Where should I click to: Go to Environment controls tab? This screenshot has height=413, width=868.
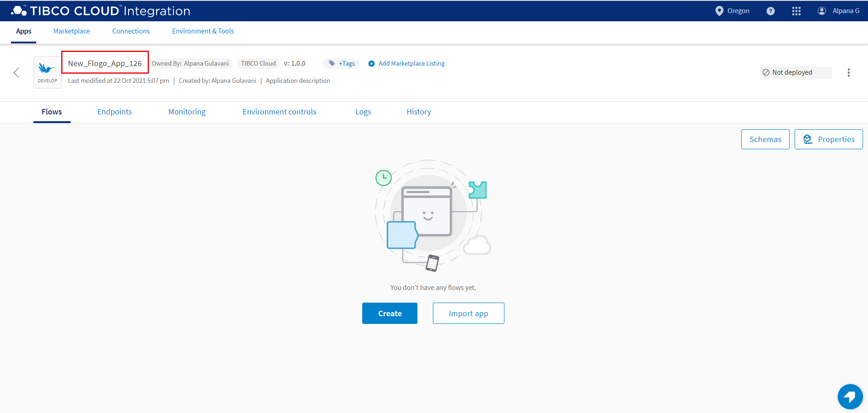(x=279, y=112)
